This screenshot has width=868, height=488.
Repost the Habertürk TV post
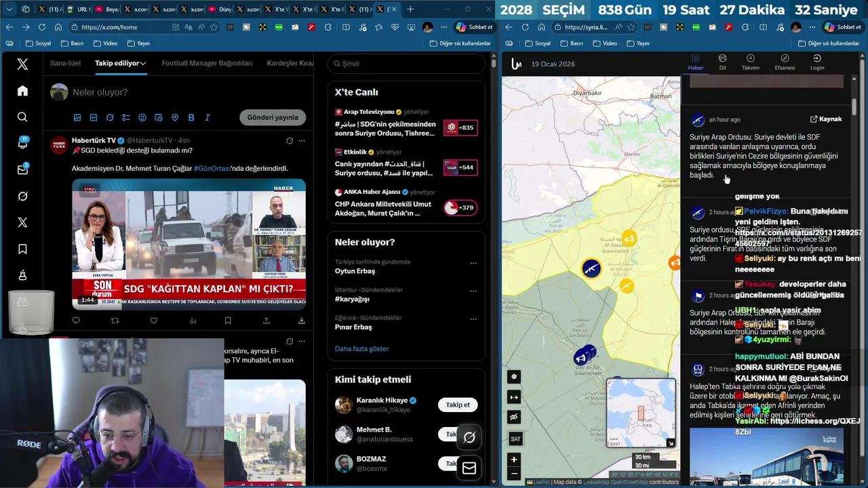(115, 321)
